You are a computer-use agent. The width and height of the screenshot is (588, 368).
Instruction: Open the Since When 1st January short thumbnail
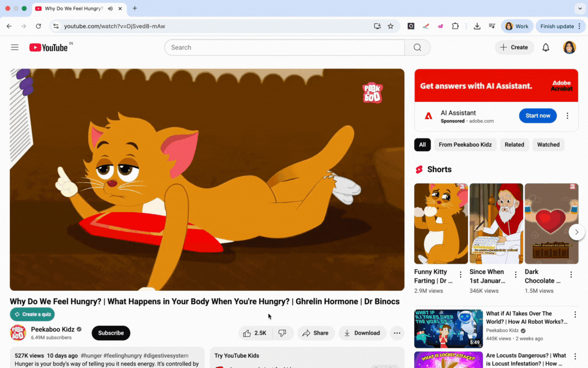pos(496,224)
